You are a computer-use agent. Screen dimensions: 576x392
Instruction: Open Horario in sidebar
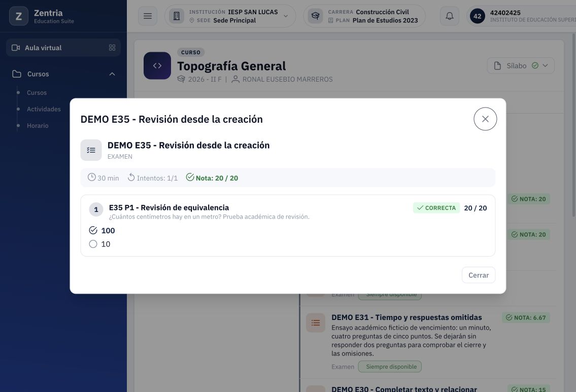tap(38, 126)
